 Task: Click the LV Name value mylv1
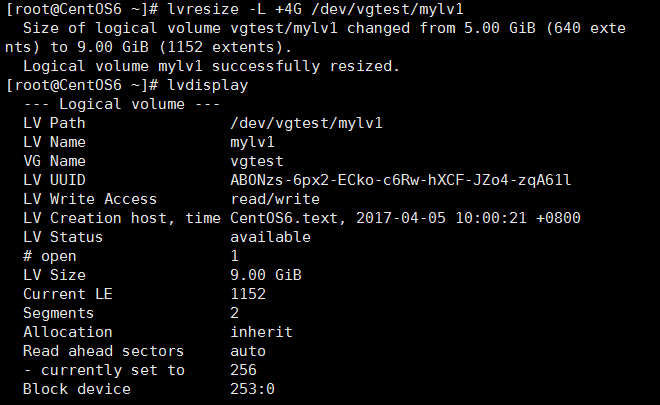click(x=252, y=142)
